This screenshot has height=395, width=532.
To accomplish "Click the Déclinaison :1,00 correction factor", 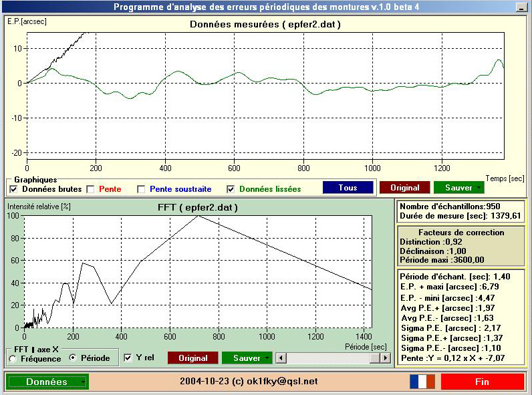I will pos(433,251).
